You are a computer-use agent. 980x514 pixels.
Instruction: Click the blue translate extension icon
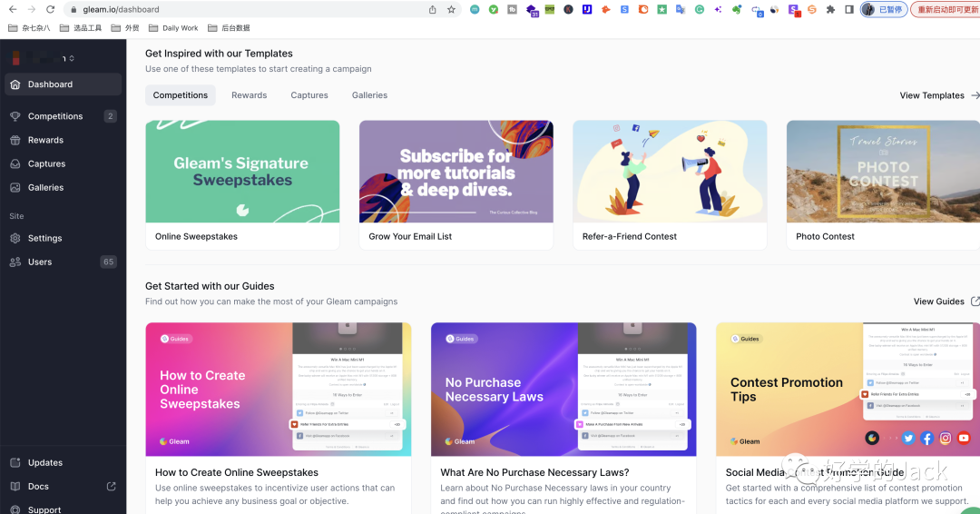click(681, 9)
